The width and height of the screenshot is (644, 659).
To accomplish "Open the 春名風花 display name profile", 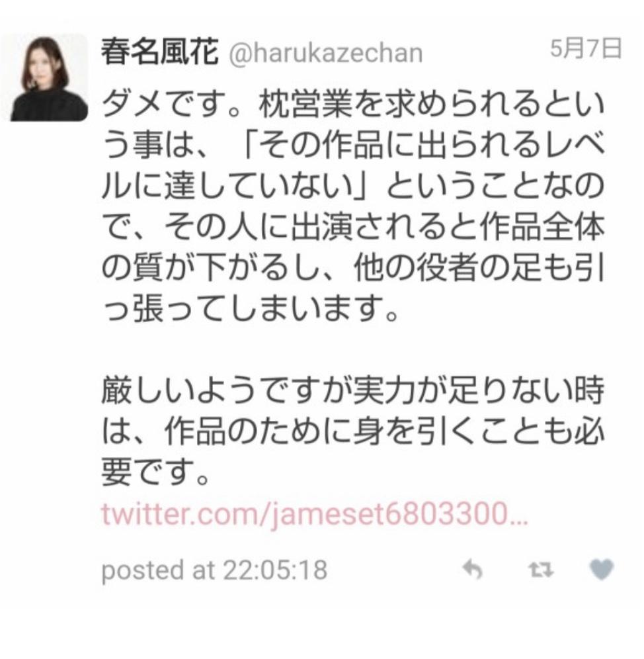I will [x=160, y=51].
